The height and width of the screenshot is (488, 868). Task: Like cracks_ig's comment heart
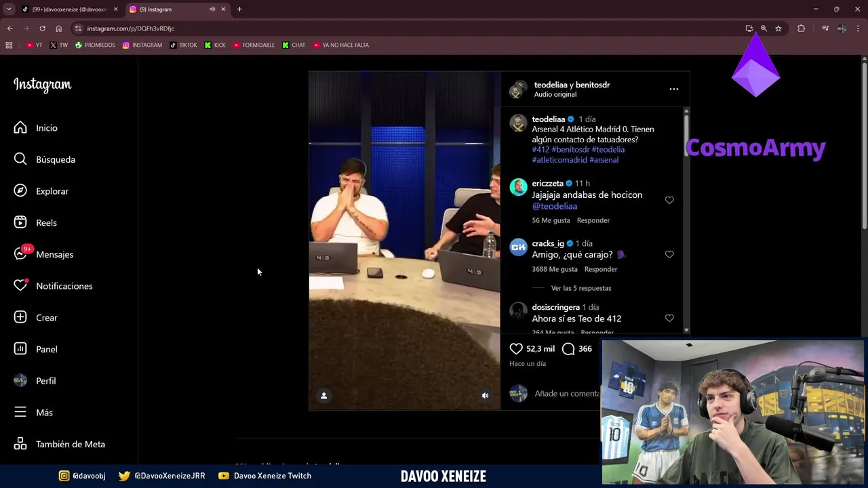pyautogui.click(x=669, y=254)
